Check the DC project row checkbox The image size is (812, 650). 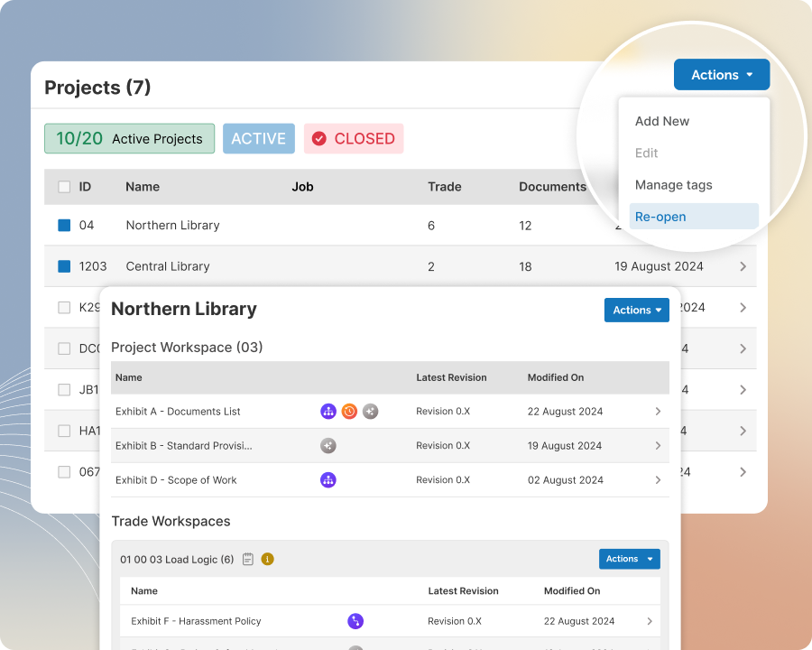[x=64, y=348]
